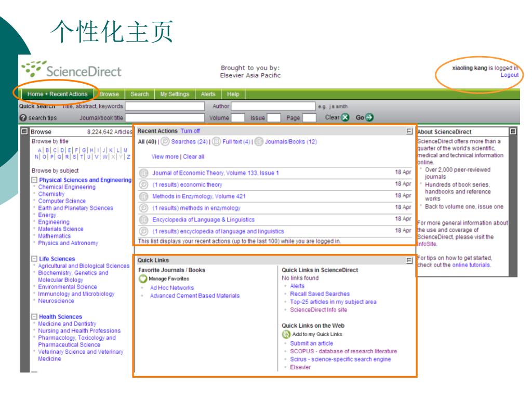Click Submit an article link
This screenshot has height=399, width=532.
[x=312, y=343]
